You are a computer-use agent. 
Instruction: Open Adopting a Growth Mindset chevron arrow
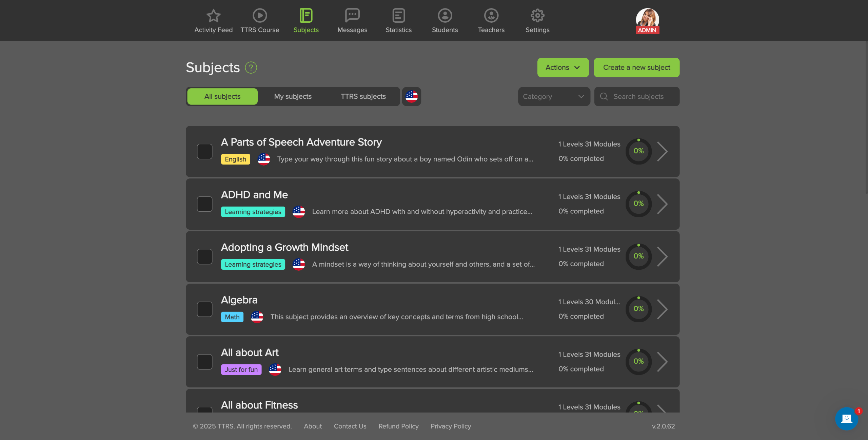click(662, 256)
